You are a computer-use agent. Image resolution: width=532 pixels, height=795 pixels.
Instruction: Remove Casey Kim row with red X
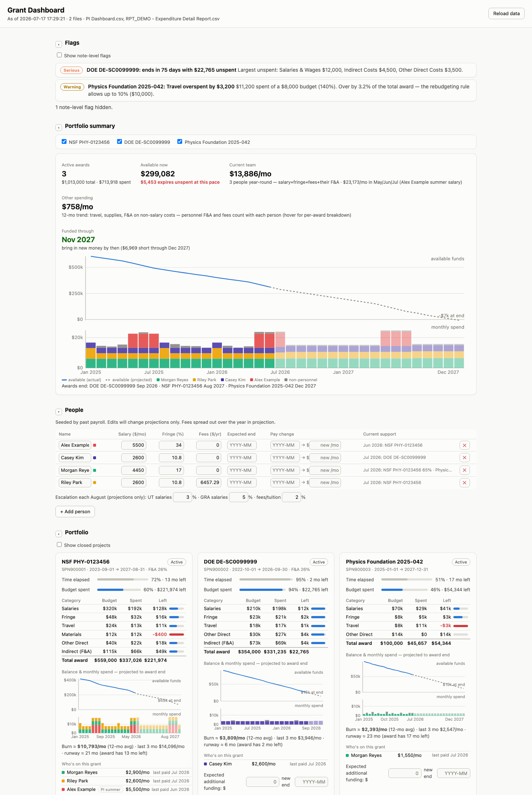pyautogui.click(x=464, y=458)
